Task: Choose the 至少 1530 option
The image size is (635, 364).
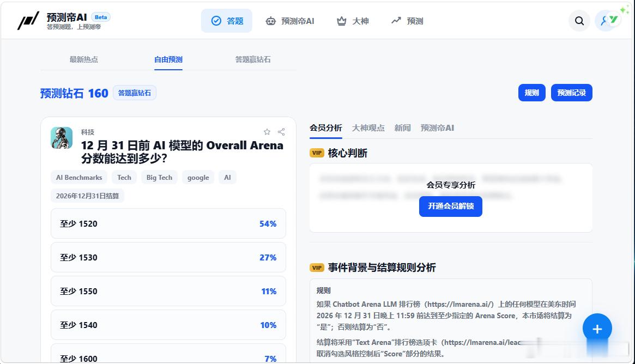Action: (168, 257)
